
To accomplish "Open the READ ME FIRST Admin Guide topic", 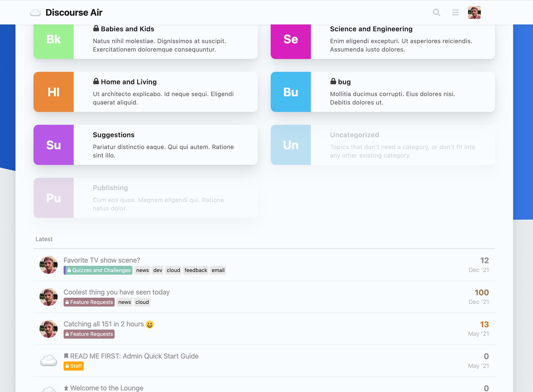I will point(134,356).
